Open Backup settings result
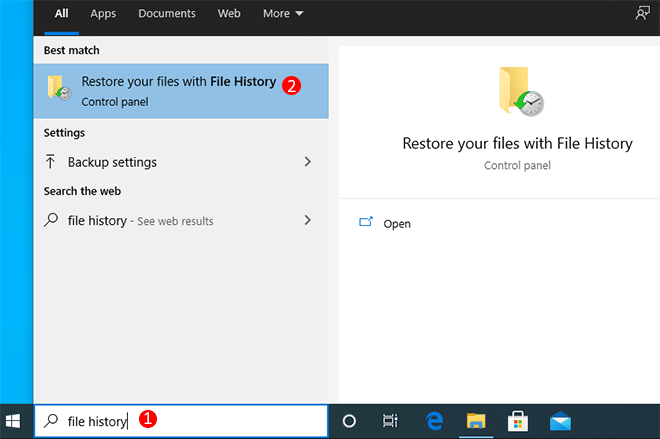 [x=181, y=162]
